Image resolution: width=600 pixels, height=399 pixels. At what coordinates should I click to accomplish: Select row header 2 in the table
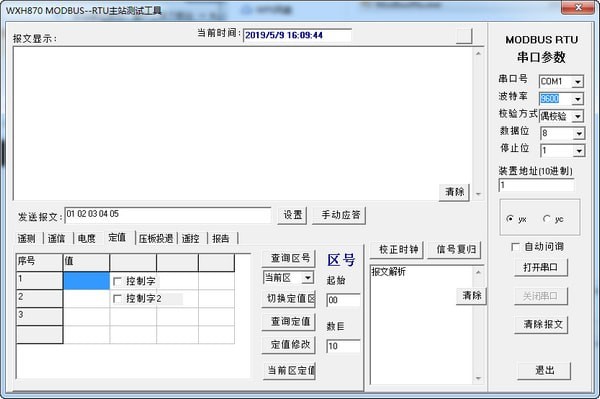point(39,299)
